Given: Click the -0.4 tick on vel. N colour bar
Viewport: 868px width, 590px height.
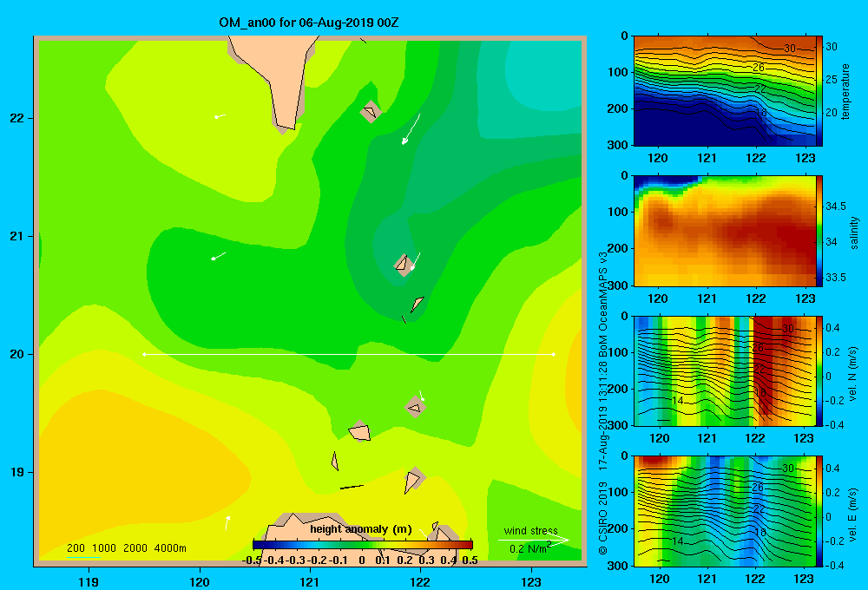Looking at the screenshot, I should (x=834, y=425).
